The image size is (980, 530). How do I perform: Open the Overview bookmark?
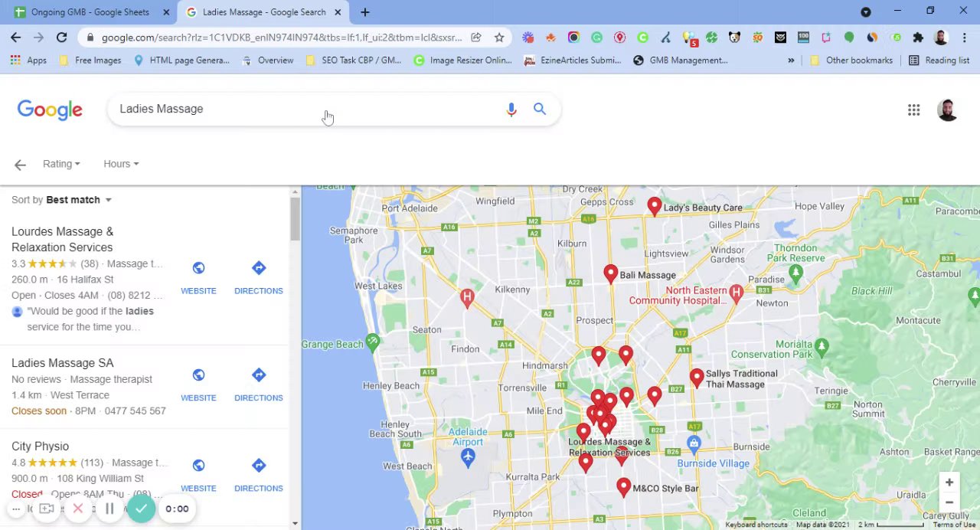[x=267, y=61]
